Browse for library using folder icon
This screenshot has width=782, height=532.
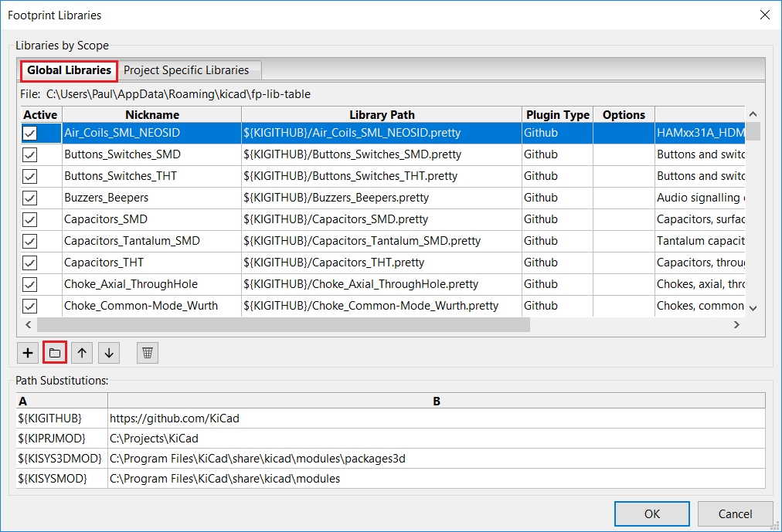click(x=55, y=353)
